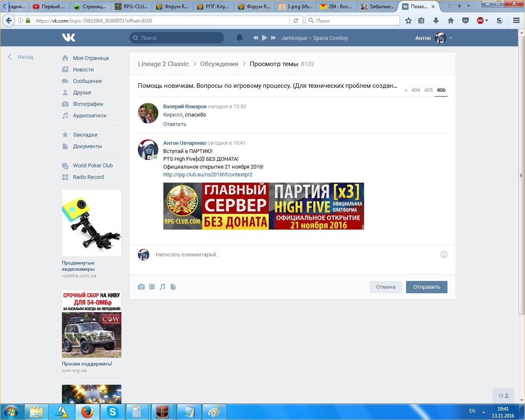This screenshot has height=420, width=525.
Task: Switch to the Забытые... tab
Action: click(x=378, y=6)
